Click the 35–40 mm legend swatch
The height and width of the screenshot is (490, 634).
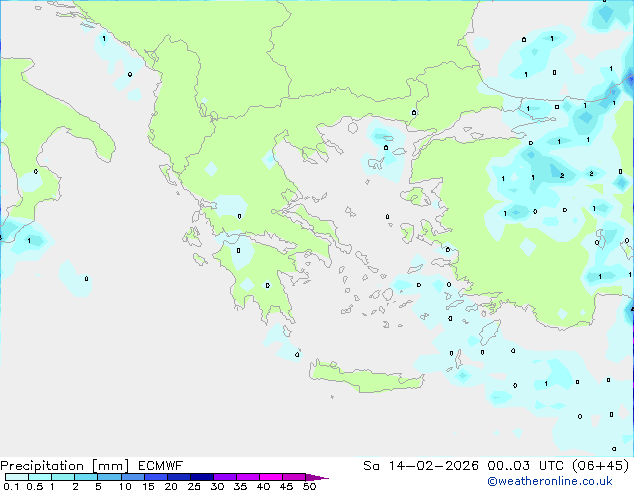tap(248, 477)
